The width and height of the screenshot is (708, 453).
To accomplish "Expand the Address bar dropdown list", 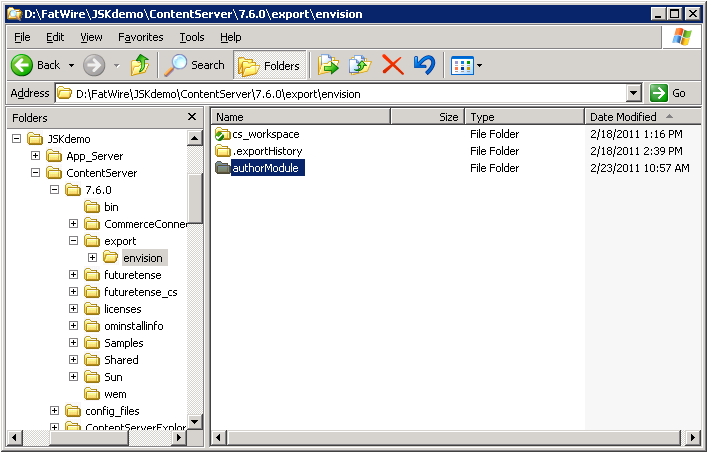I will click(x=634, y=94).
